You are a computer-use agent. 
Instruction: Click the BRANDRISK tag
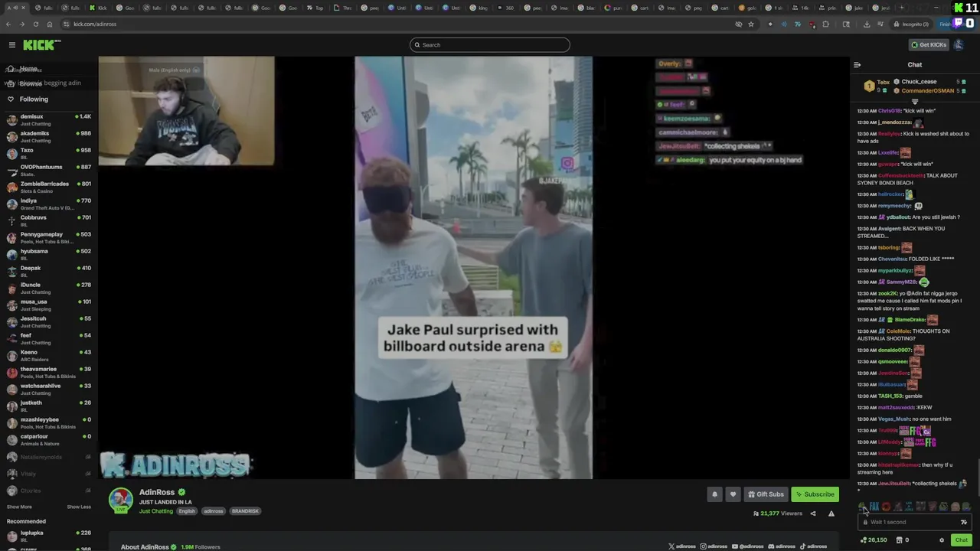[x=245, y=511]
